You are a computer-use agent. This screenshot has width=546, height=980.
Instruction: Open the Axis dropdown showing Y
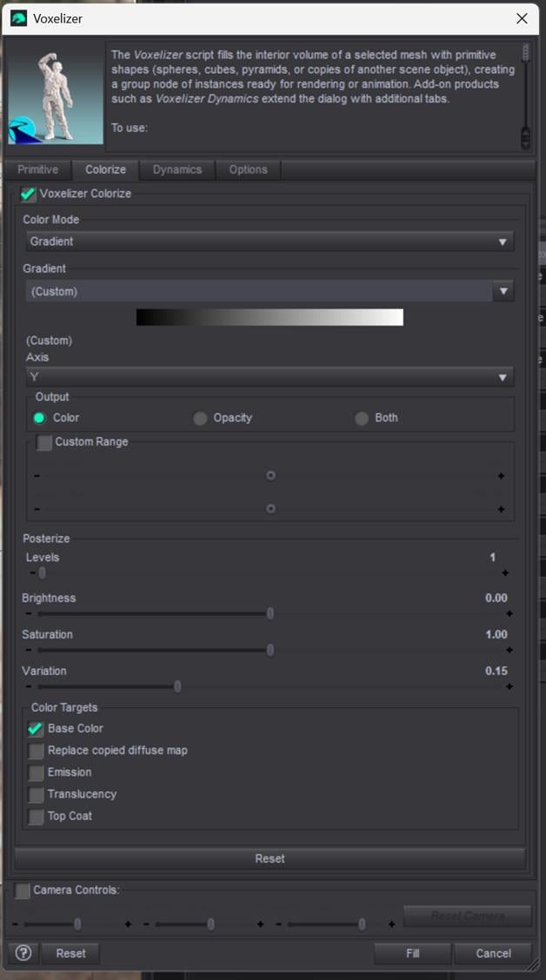pyautogui.click(x=270, y=377)
